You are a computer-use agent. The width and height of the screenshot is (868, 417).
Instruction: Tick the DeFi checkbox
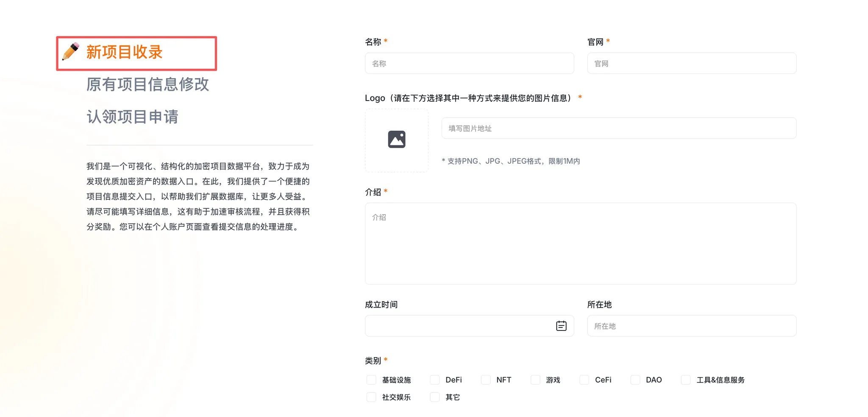pyautogui.click(x=435, y=380)
